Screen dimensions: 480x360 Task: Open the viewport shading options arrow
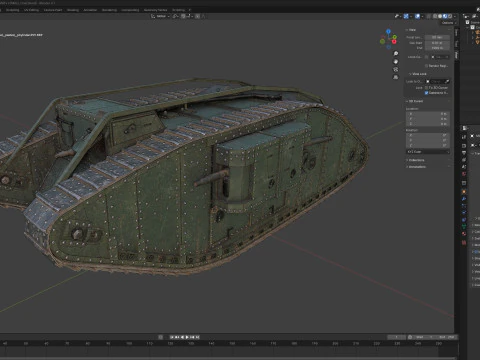point(455,16)
